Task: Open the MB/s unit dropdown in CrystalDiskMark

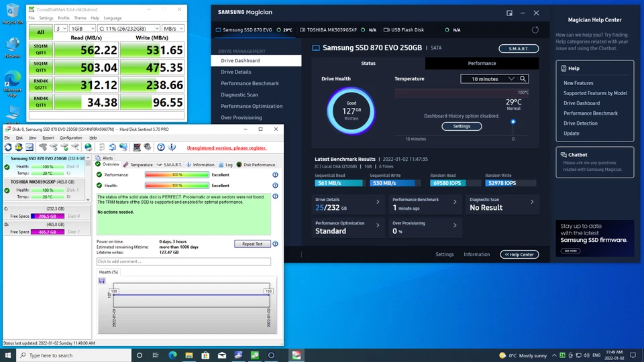Action: pyautogui.click(x=173, y=28)
